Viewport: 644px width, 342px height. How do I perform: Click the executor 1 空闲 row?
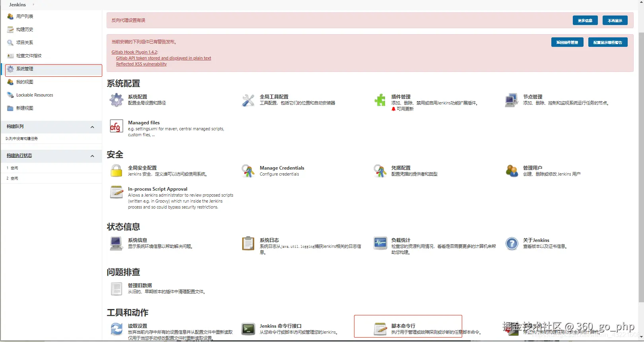tap(51, 168)
